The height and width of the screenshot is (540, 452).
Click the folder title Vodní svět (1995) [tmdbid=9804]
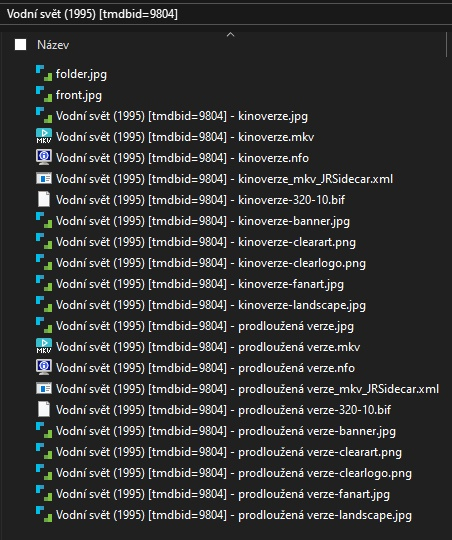pos(92,14)
